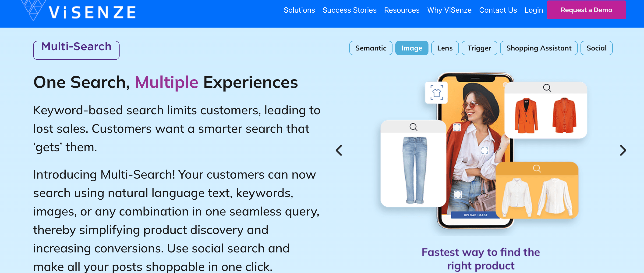Expand the Resources menu item
This screenshot has height=273, width=644.
click(x=401, y=10)
